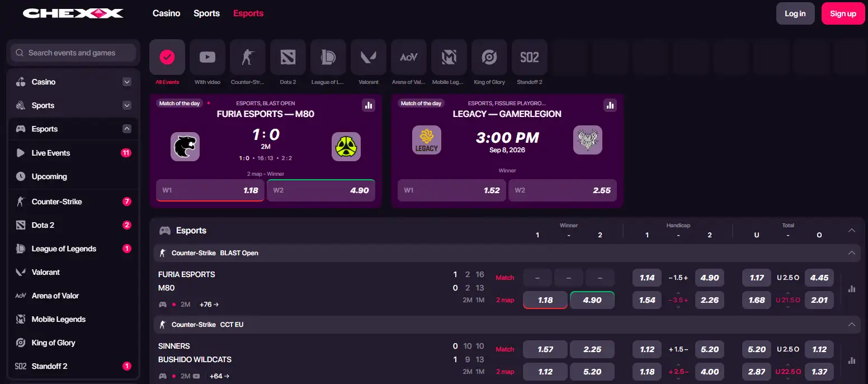868x384 pixels.
Task: Open stats chart in SINNERS row
Action: tap(852, 360)
